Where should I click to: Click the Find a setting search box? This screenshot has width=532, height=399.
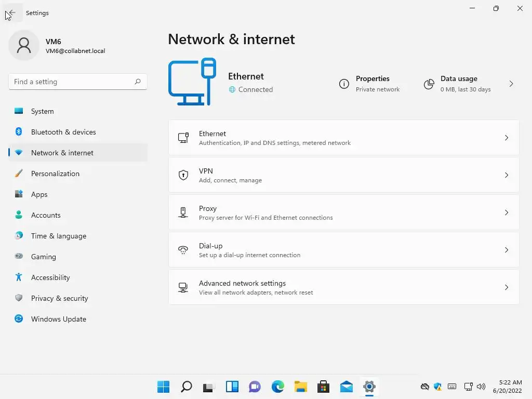coord(78,82)
